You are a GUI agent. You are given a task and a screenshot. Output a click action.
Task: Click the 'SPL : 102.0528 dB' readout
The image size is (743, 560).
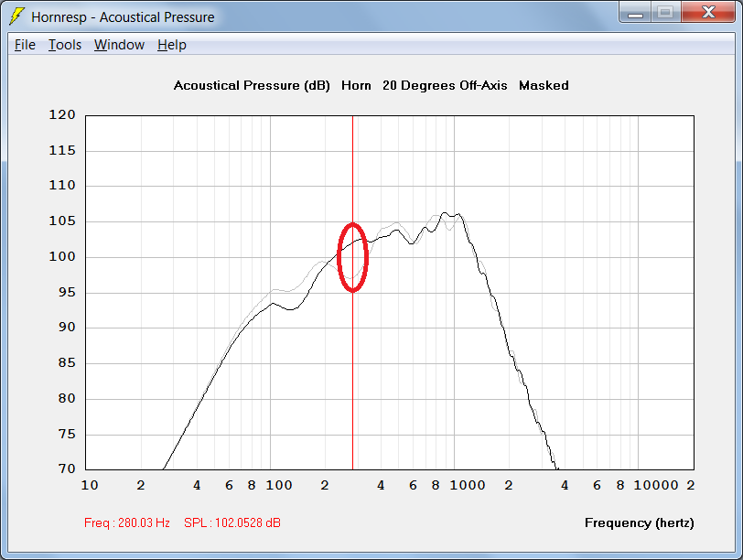pos(232,522)
